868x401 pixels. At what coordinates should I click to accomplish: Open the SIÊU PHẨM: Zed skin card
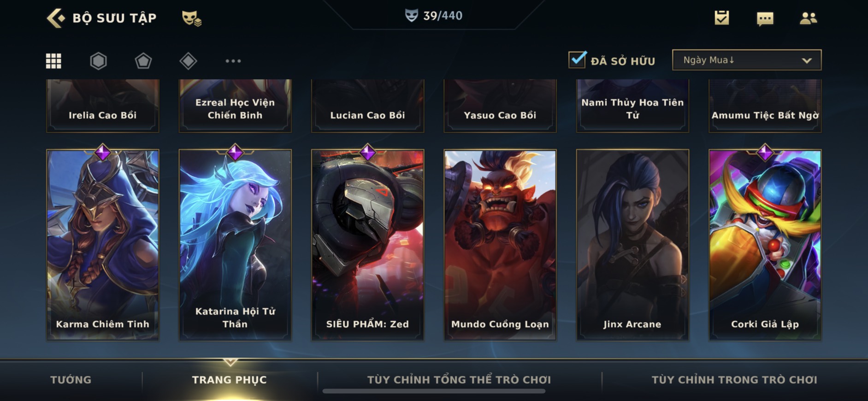tap(367, 245)
